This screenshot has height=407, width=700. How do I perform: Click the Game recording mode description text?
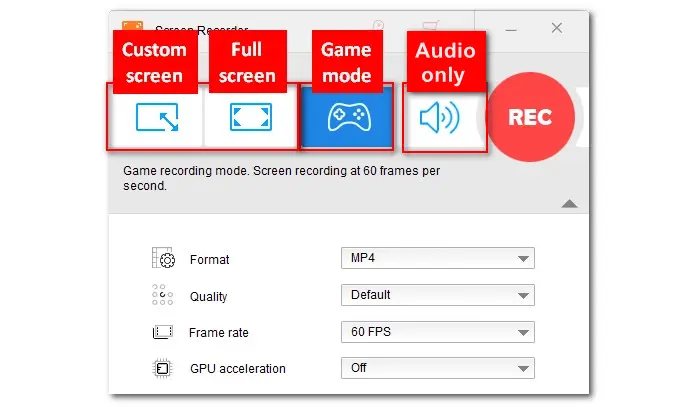282,178
